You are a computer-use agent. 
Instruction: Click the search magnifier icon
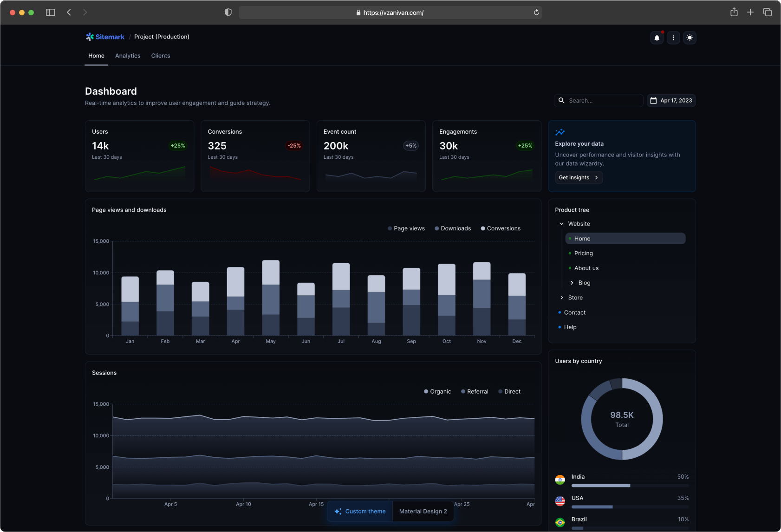pyautogui.click(x=561, y=100)
